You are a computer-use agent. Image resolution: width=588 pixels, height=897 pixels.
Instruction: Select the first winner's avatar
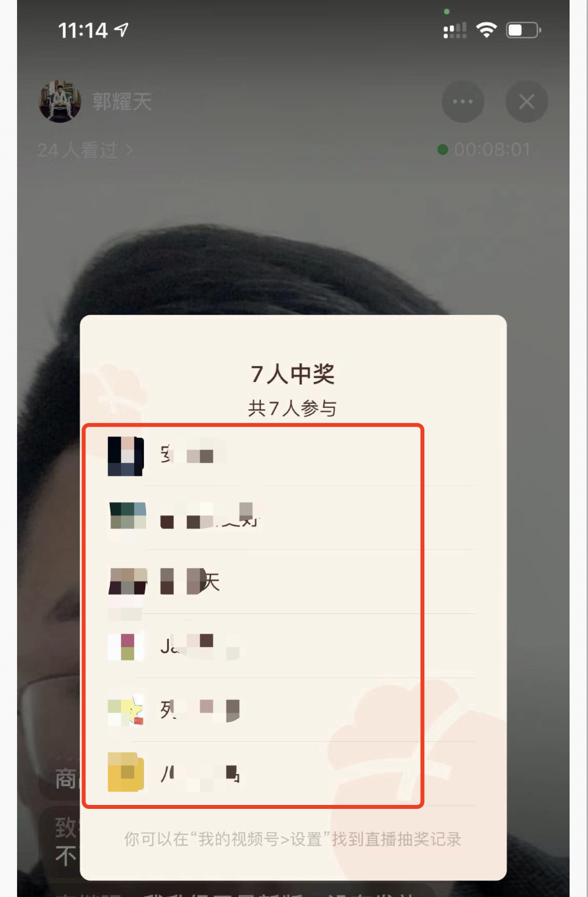[126, 456]
